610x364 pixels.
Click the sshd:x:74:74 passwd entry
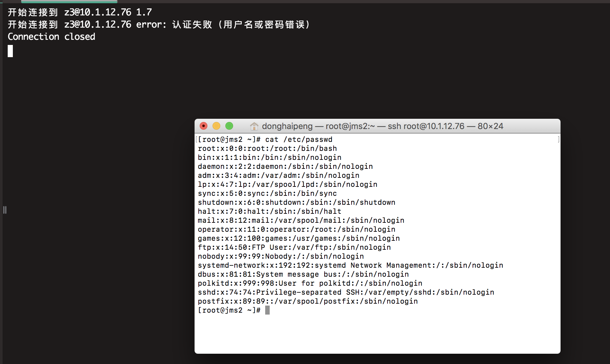pos(346,292)
